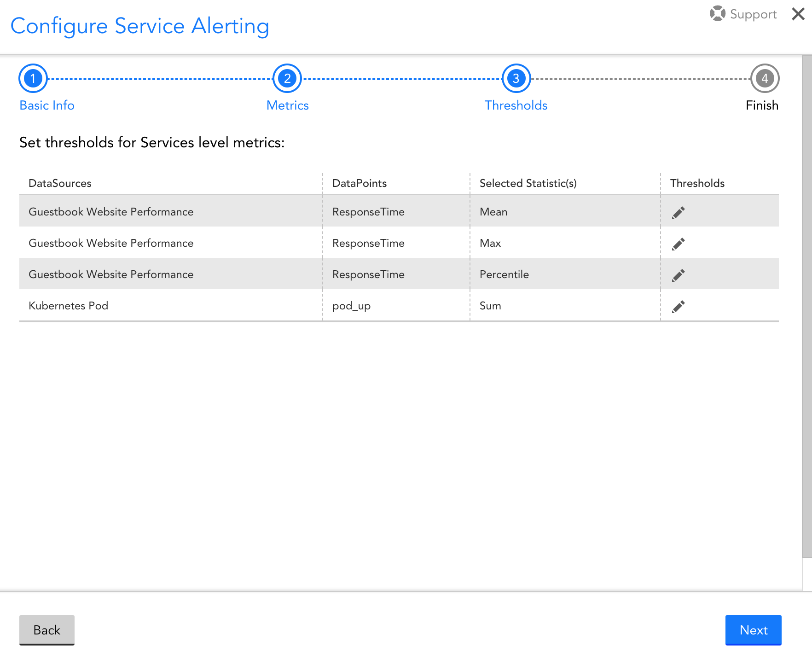The height and width of the screenshot is (663, 812).
Task: Click ResponseTime in the Mean row
Action: [368, 212]
